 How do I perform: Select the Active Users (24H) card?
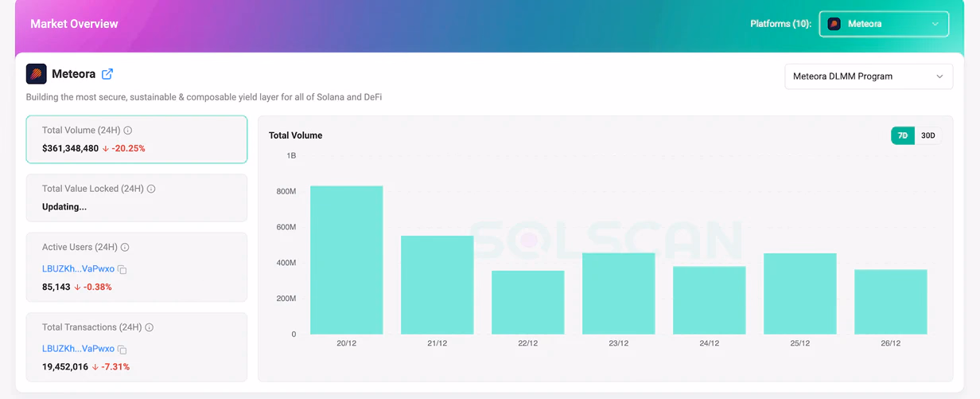point(137,267)
